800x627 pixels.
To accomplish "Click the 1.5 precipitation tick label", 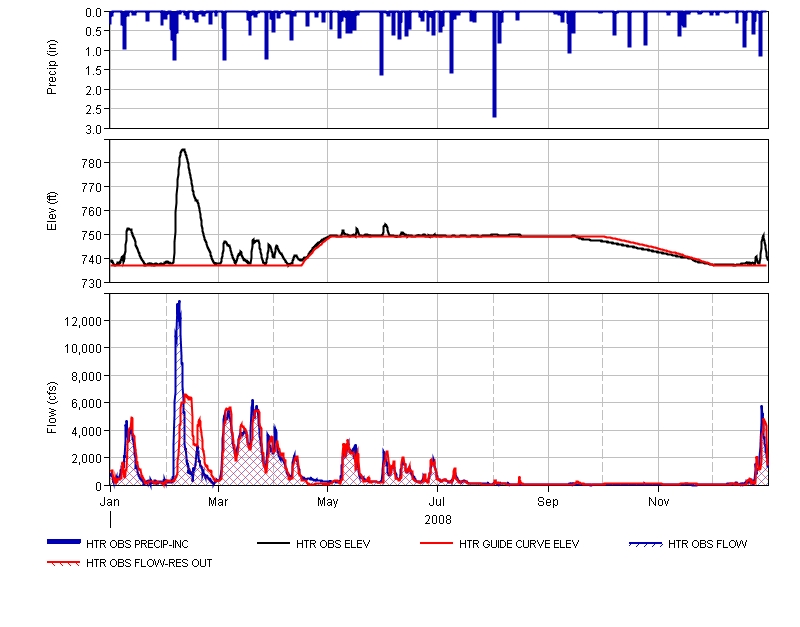I will [94, 71].
